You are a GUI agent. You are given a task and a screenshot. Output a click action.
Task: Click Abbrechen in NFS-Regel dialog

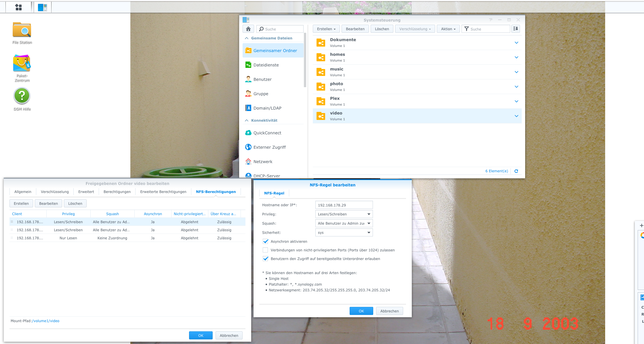(x=389, y=311)
